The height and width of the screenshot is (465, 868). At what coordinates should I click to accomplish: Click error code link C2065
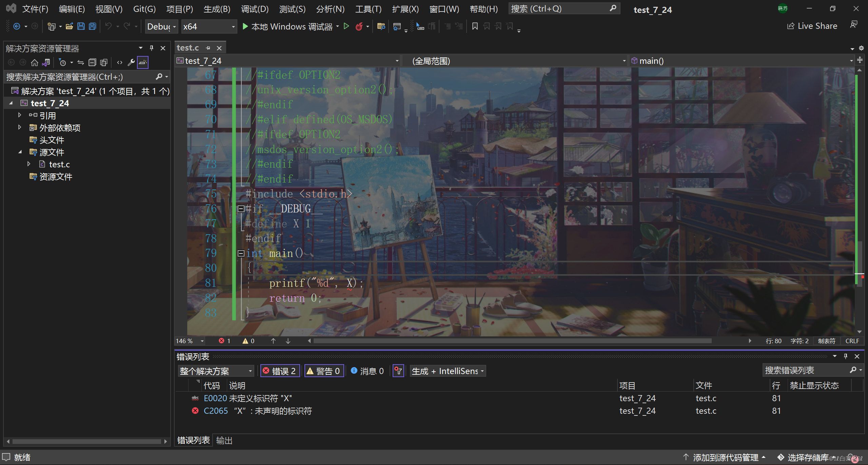pos(215,411)
